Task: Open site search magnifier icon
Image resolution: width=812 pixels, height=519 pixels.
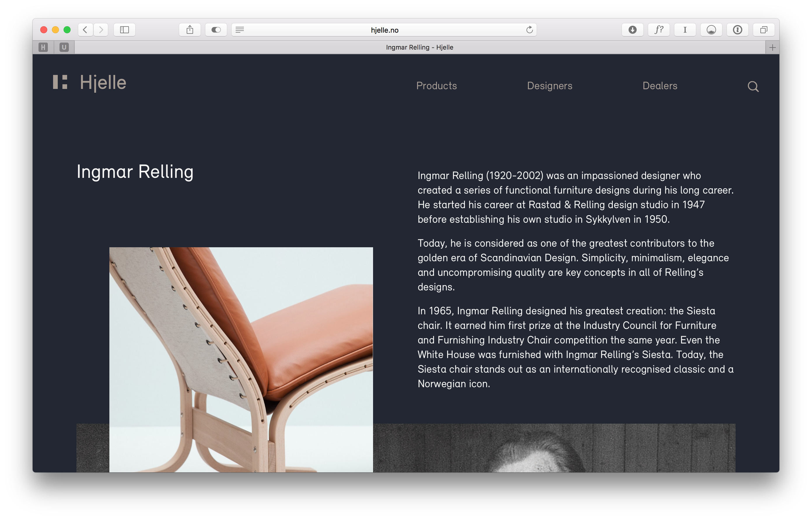Action: click(x=753, y=87)
